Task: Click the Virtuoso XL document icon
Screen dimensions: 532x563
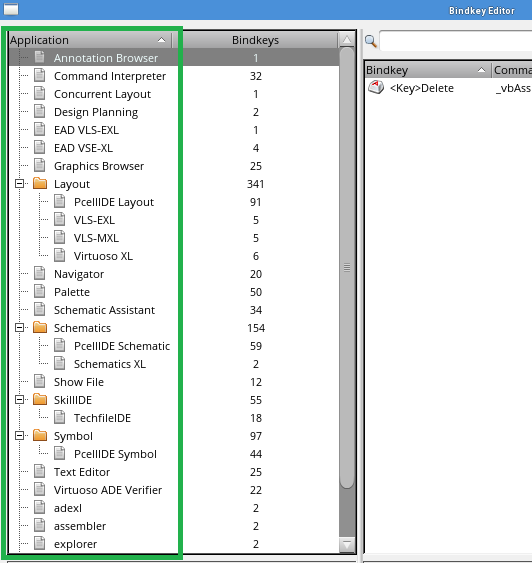Action: tap(60, 256)
